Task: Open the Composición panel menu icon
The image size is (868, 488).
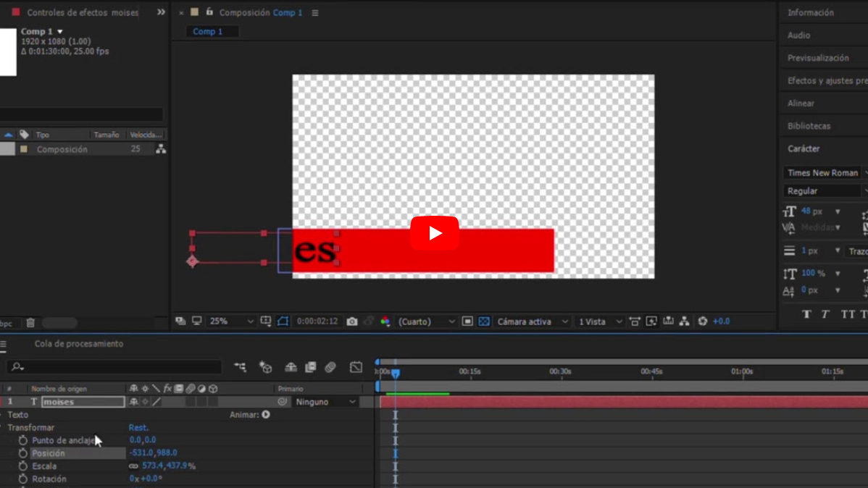Action: pyautogui.click(x=315, y=13)
